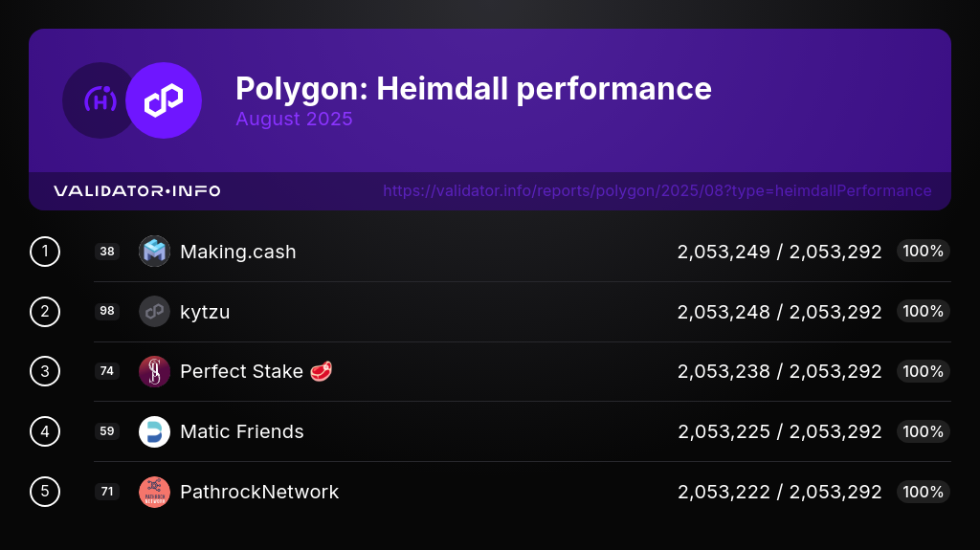Click the PathrockNetwork avatar icon
Viewport: 980px width, 550px height.
click(154, 492)
